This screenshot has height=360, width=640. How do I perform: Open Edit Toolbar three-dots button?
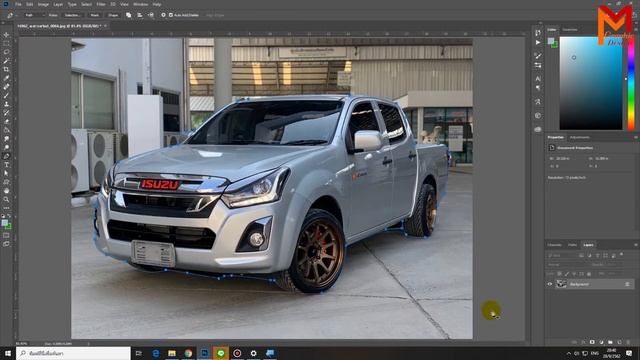[6, 208]
